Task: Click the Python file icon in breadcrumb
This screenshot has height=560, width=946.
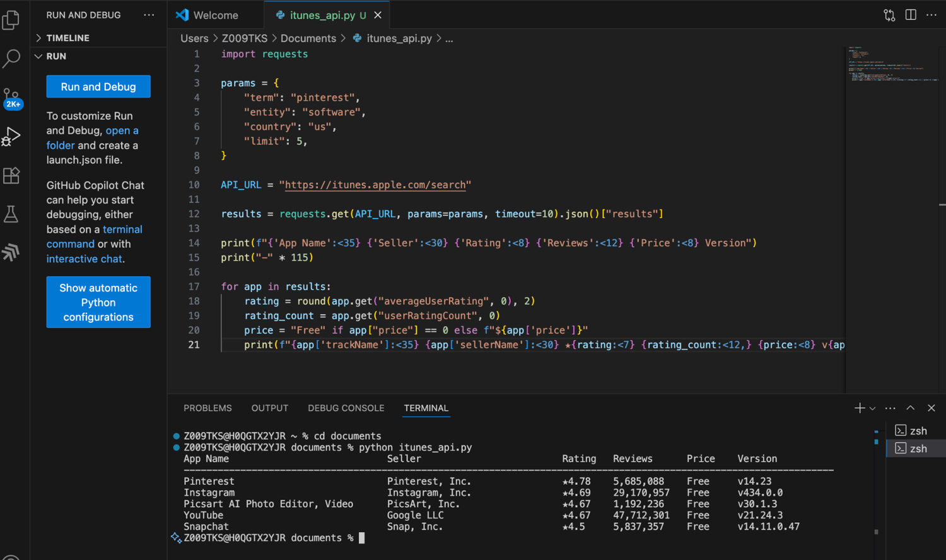Action: point(357,38)
